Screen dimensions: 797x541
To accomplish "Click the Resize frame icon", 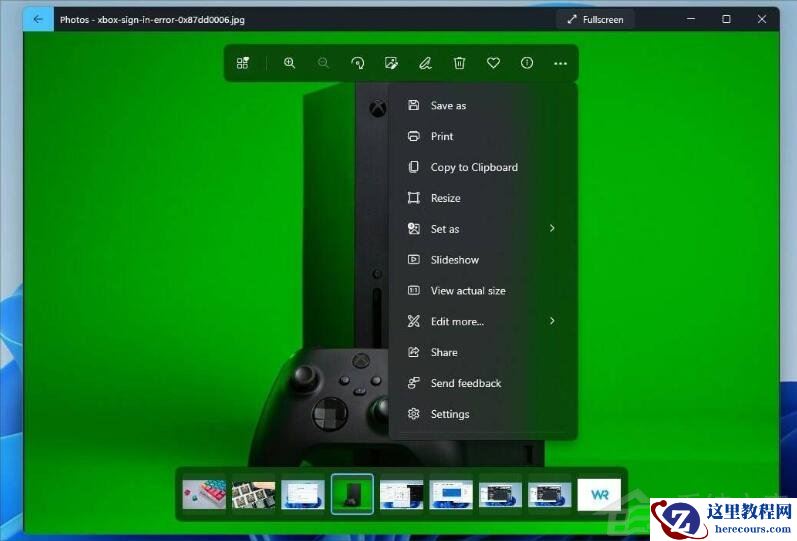I will 414,198.
